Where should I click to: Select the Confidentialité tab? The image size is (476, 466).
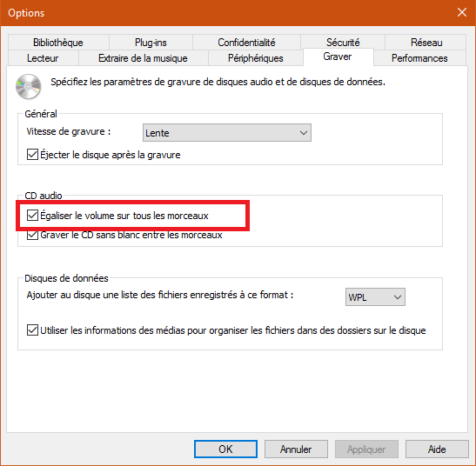pos(246,43)
